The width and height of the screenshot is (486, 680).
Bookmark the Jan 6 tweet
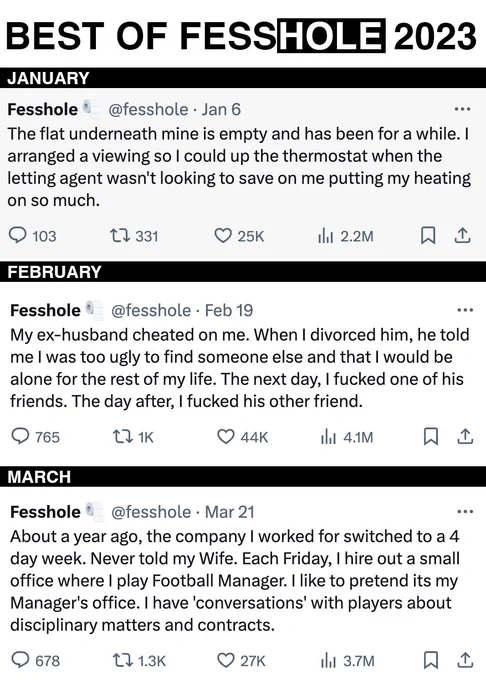(x=428, y=236)
